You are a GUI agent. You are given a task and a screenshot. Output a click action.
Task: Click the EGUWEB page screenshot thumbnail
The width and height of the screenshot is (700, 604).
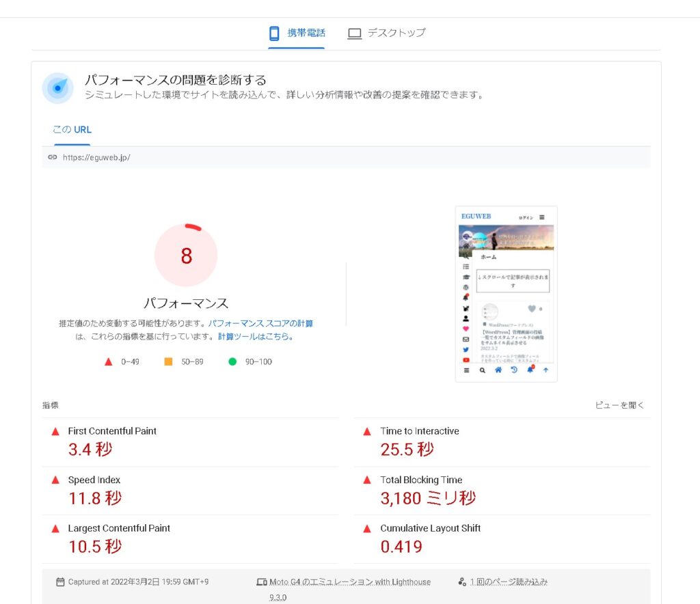point(506,294)
